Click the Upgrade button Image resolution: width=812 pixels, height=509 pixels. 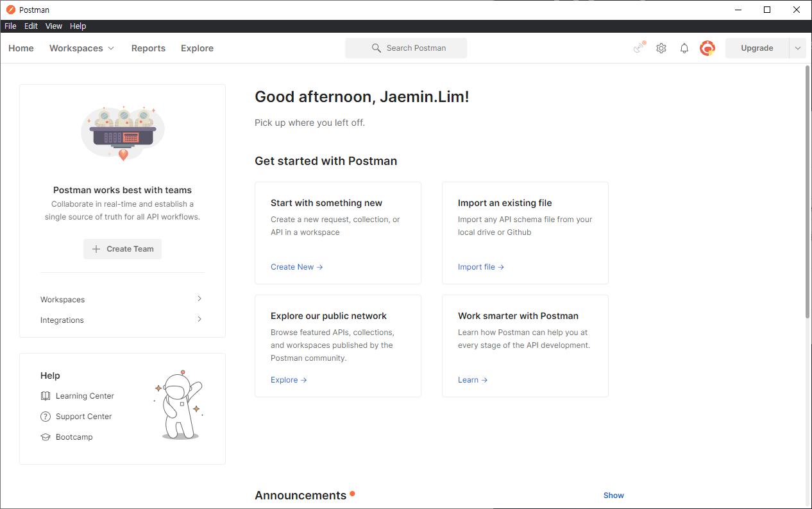click(x=757, y=48)
